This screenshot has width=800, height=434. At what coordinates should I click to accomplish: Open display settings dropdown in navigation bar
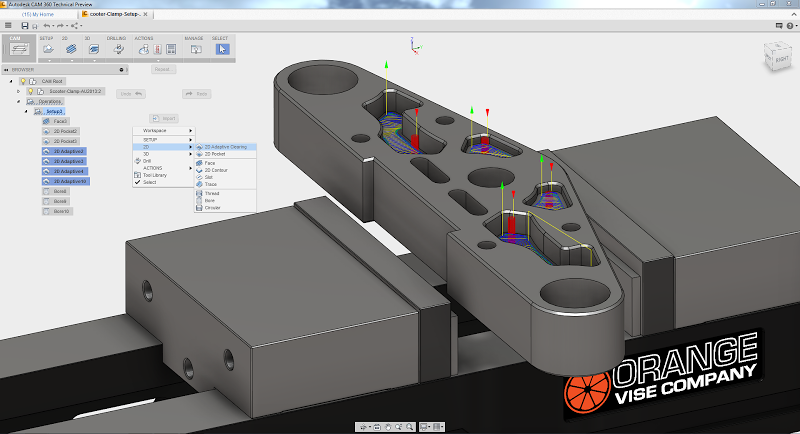[x=427, y=427]
